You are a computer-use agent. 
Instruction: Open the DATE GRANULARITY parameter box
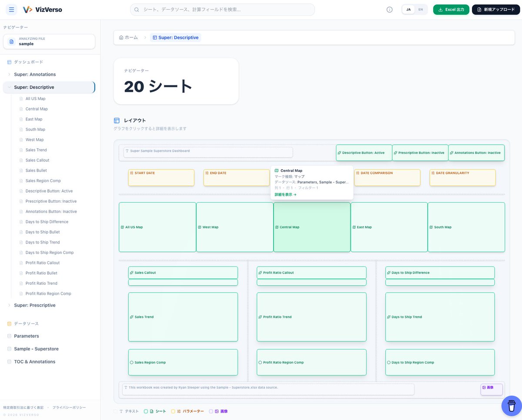coord(462,177)
